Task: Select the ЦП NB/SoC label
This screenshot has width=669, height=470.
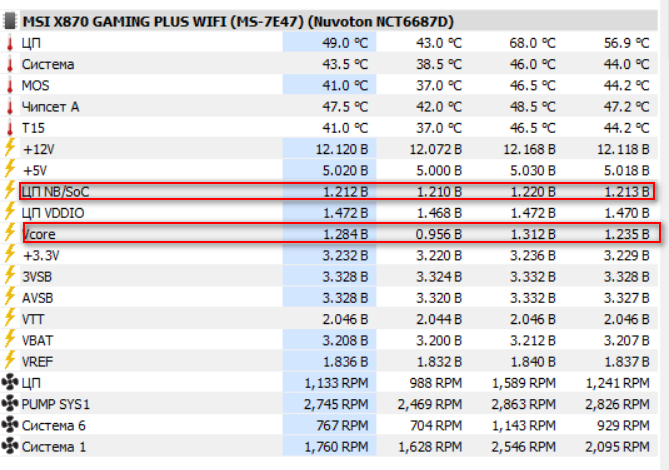Action: pos(55,192)
